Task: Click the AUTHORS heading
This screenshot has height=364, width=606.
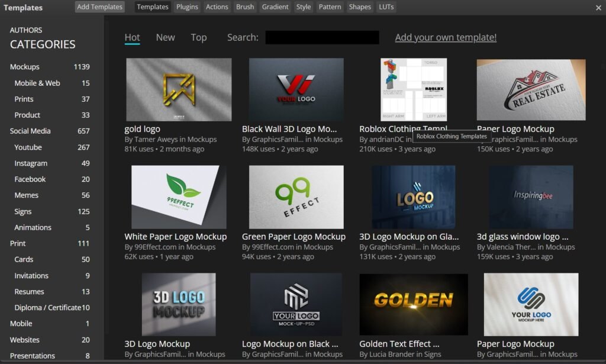Action: point(26,30)
